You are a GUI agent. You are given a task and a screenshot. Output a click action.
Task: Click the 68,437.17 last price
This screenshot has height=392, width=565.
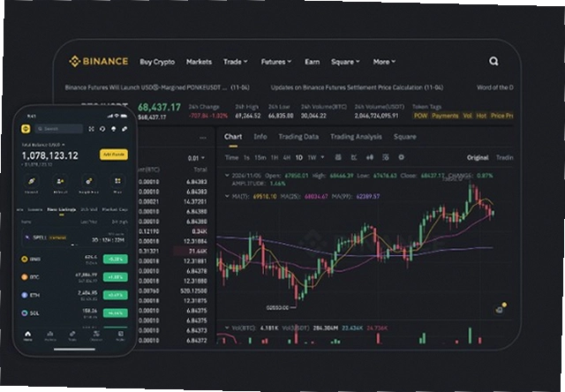[159, 108]
